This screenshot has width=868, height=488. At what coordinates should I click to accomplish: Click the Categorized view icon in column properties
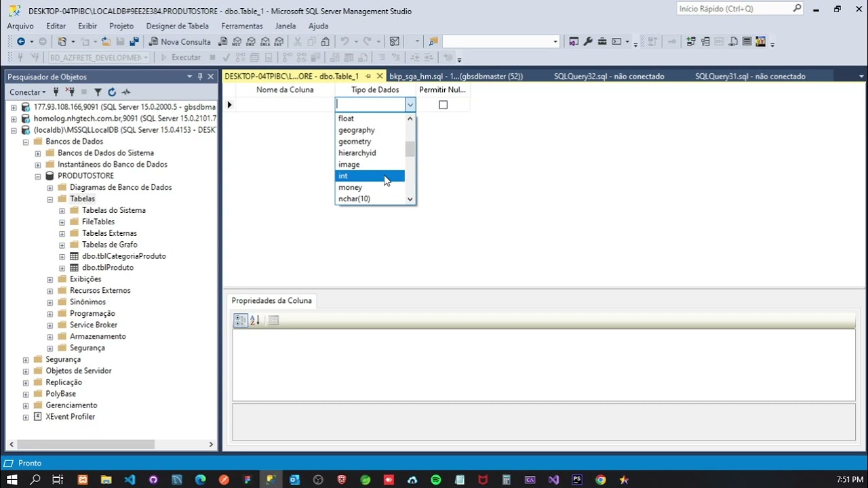point(241,321)
